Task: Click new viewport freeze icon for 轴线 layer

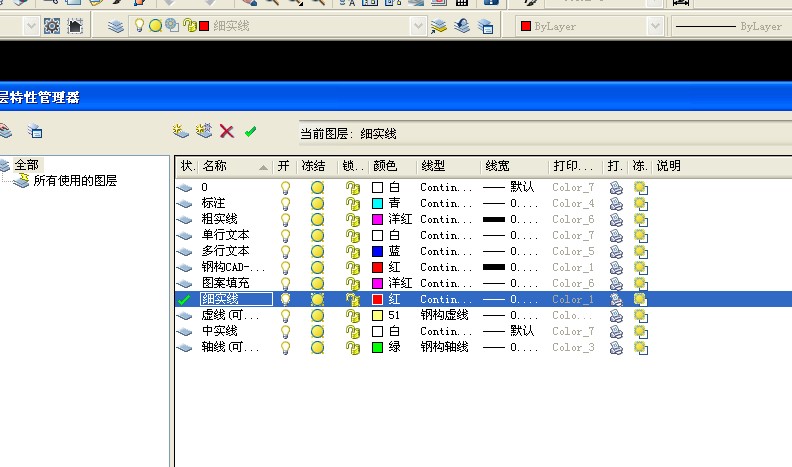Action: [x=640, y=348]
